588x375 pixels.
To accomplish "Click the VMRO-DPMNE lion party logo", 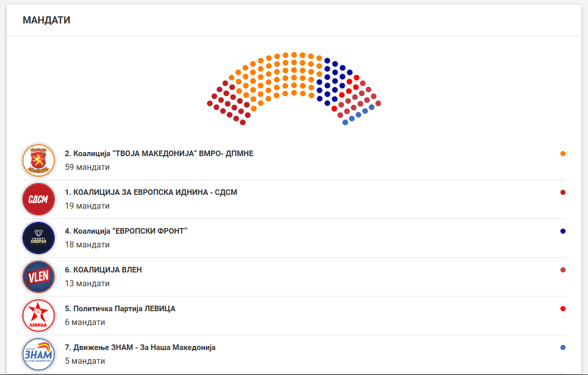I will [38, 160].
